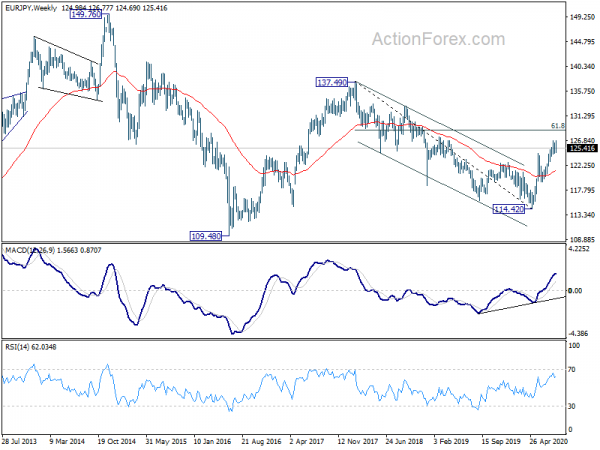Click the 4.2252 MACD axis value

tap(581, 249)
